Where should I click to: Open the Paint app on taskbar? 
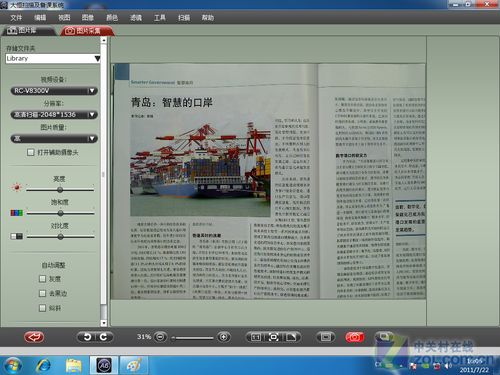pos(134,366)
